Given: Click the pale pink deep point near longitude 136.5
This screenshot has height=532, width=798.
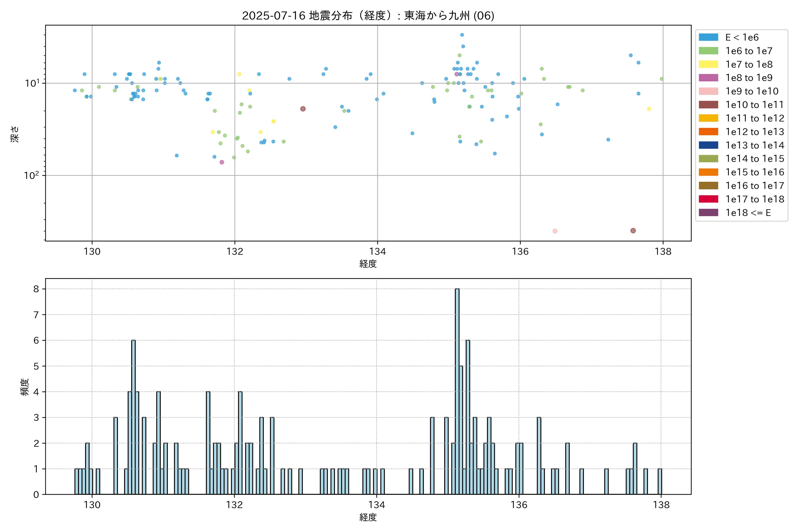Looking at the screenshot, I should pyautogui.click(x=555, y=231).
